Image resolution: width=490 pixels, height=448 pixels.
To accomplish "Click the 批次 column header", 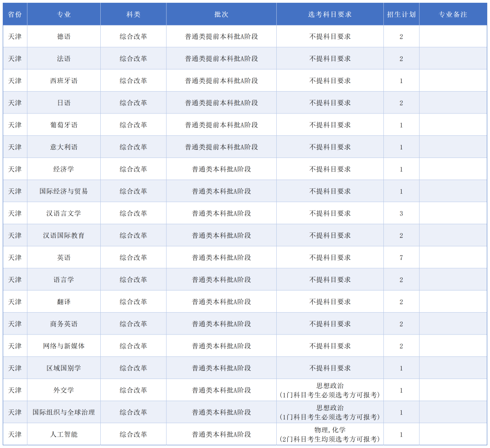I will [221, 15].
